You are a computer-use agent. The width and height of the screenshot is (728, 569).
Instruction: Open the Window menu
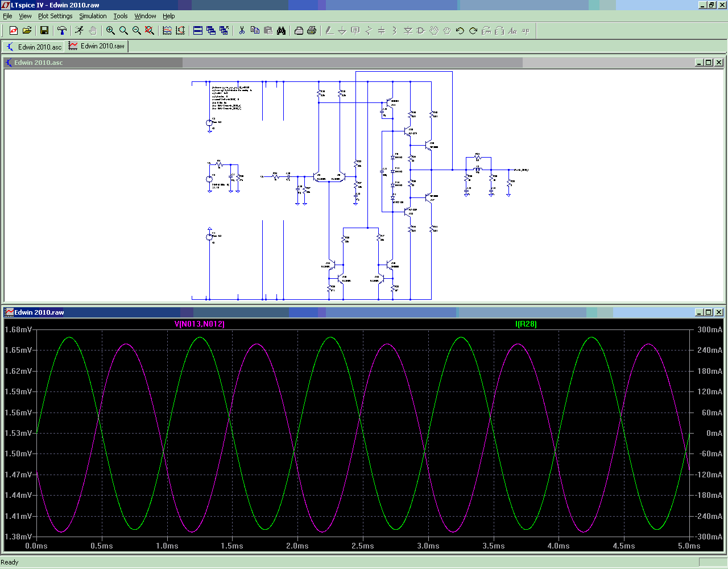145,16
